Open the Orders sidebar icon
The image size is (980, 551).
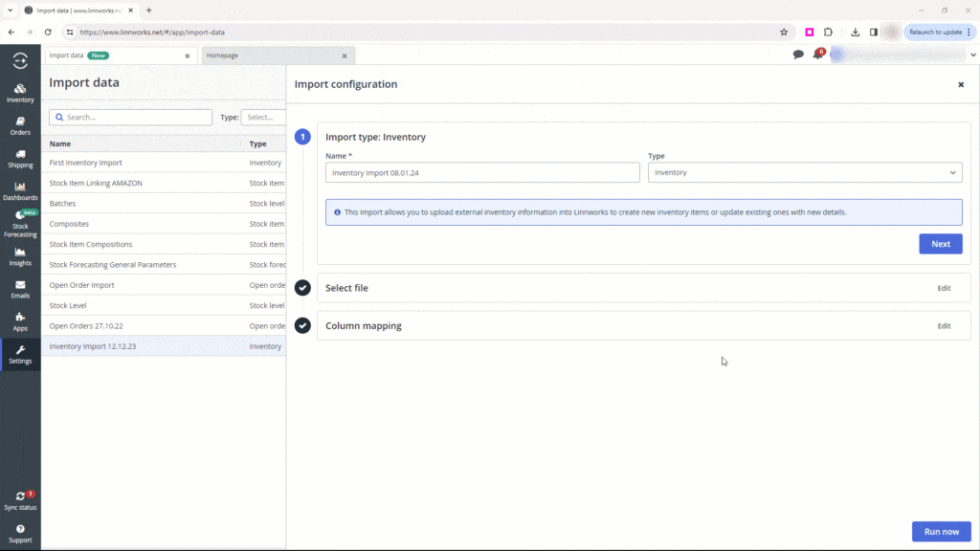coord(20,125)
